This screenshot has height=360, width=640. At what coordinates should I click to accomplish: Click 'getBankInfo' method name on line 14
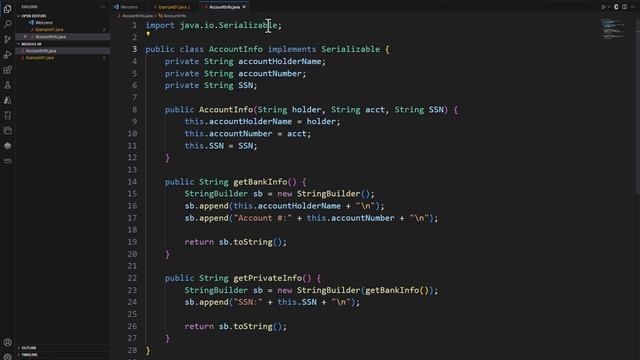pyautogui.click(x=260, y=182)
